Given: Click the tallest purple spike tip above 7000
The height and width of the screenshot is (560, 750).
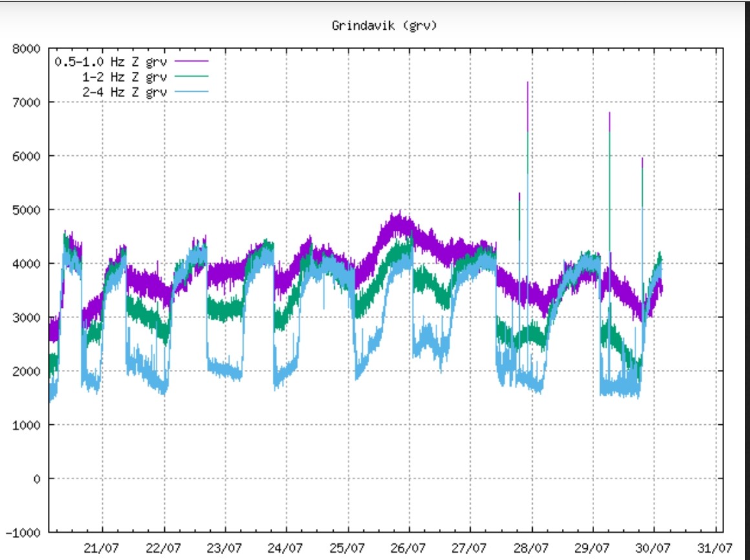Looking at the screenshot, I should click(x=528, y=83).
